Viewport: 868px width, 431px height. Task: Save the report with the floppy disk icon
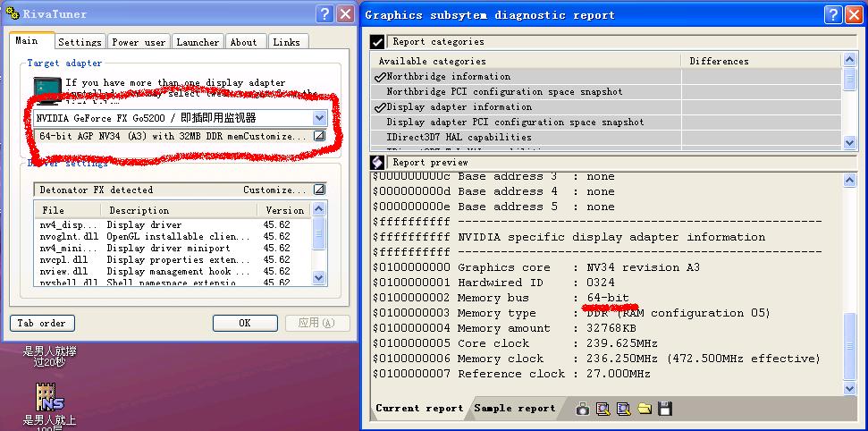tap(665, 409)
